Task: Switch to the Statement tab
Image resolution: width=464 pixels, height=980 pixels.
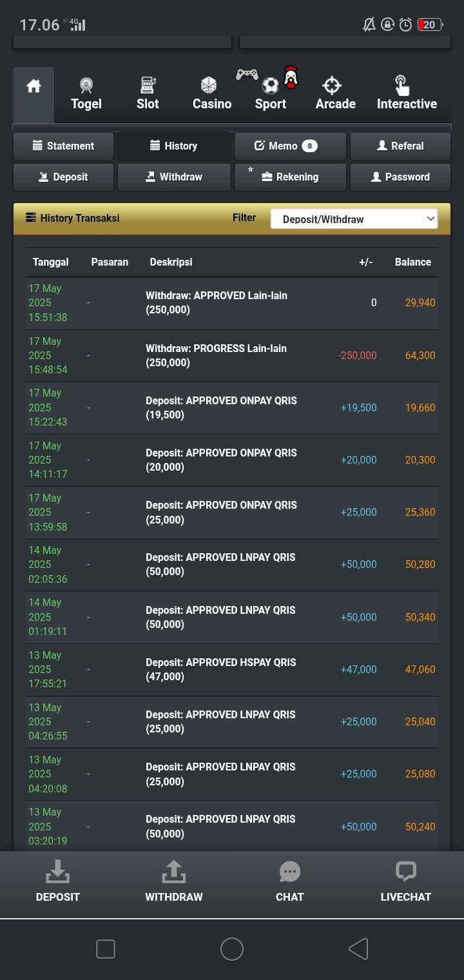Action: click(63, 146)
